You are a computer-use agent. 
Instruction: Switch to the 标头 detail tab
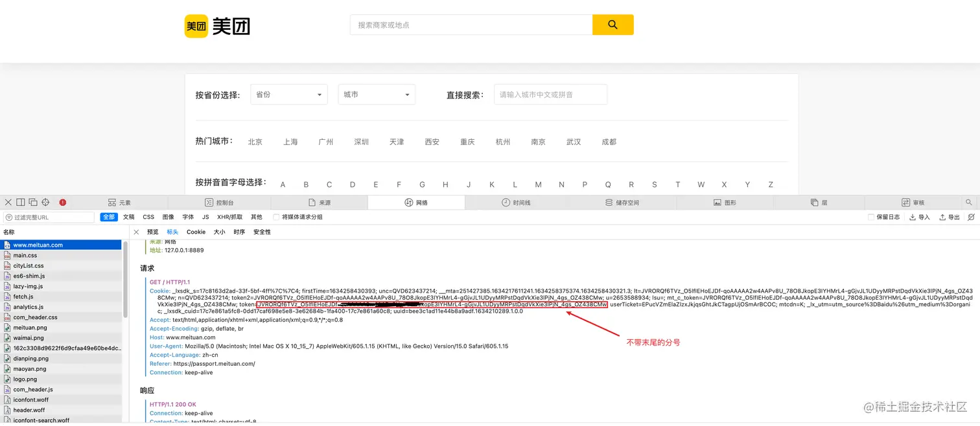[x=172, y=232]
